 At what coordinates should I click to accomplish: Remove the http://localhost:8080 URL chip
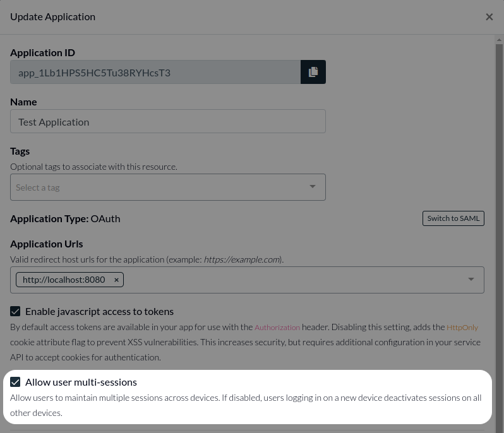[116, 280]
